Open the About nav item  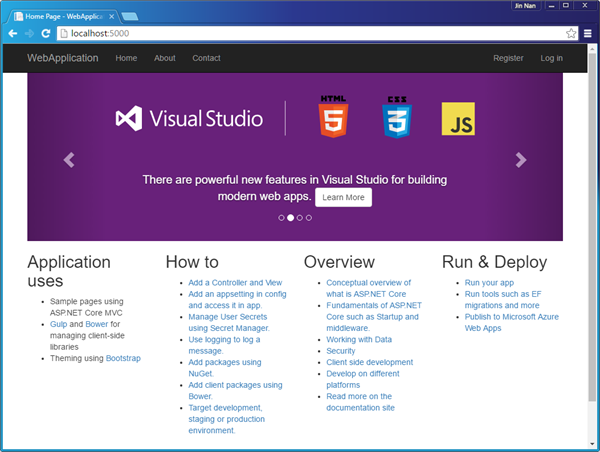click(x=165, y=58)
